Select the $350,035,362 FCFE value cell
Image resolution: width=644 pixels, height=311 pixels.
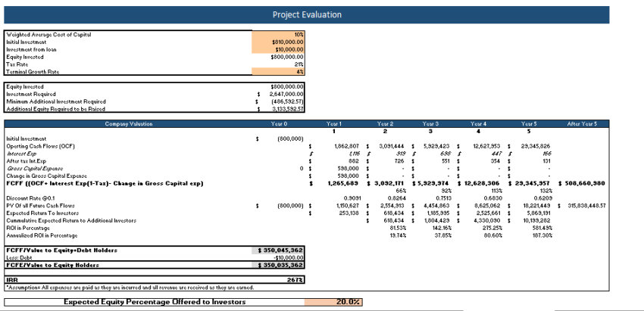278,265
